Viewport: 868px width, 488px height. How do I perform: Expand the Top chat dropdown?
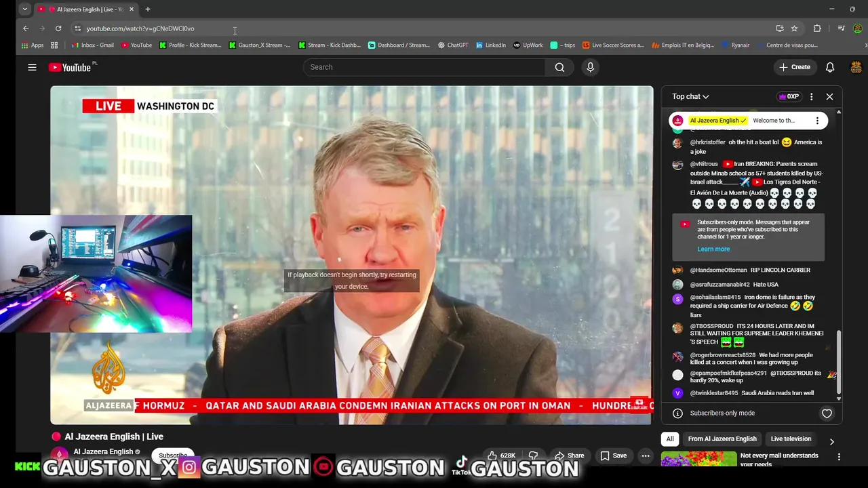pyautogui.click(x=690, y=96)
